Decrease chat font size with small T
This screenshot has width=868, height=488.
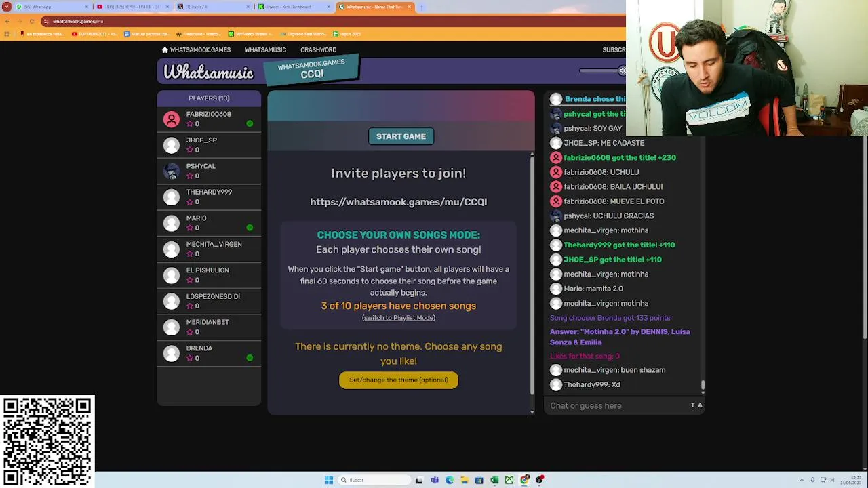pos(692,405)
